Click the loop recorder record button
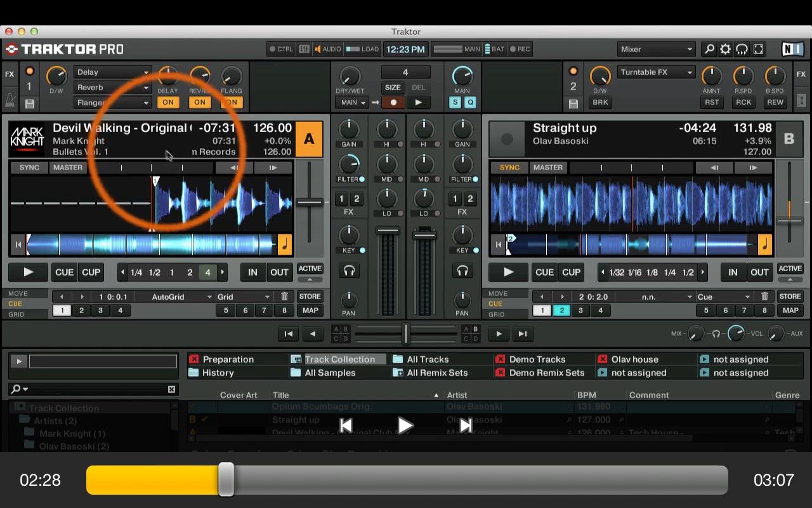This screenshot has width=812, height=508. click(x=393, y=102)
